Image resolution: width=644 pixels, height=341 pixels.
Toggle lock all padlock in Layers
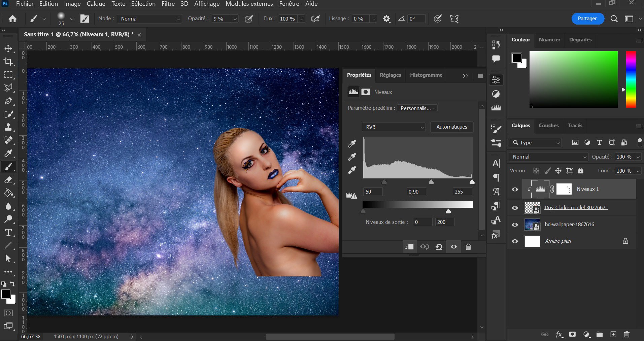tap(581, 171)
